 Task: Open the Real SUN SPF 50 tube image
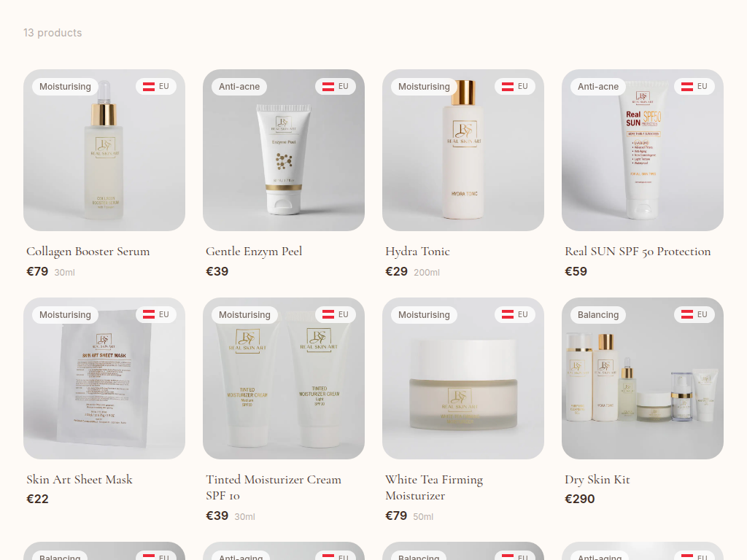pos(643,150)
